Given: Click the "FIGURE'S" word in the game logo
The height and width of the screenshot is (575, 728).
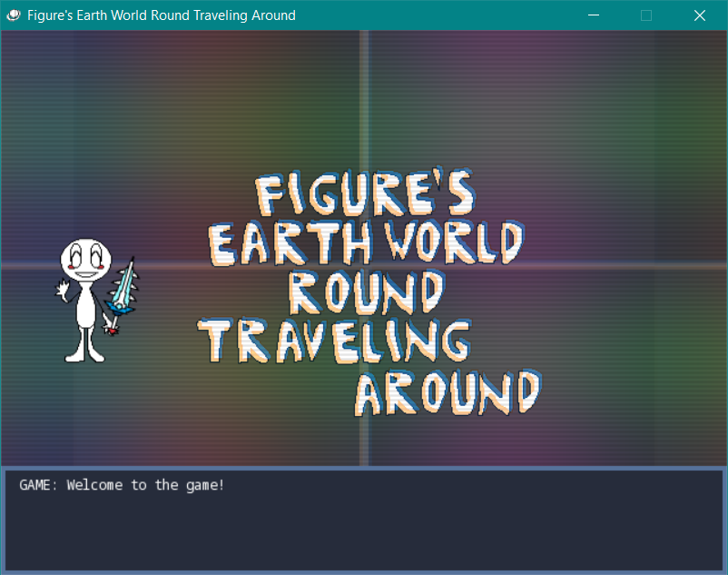Looking at the screenshot, I should (x=365, y=193).
